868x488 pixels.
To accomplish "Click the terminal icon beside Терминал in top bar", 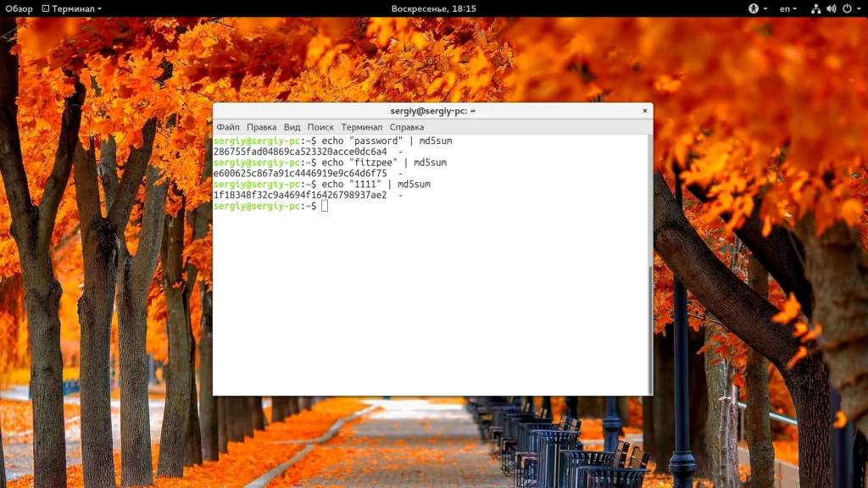I will [x=46, y=8].
